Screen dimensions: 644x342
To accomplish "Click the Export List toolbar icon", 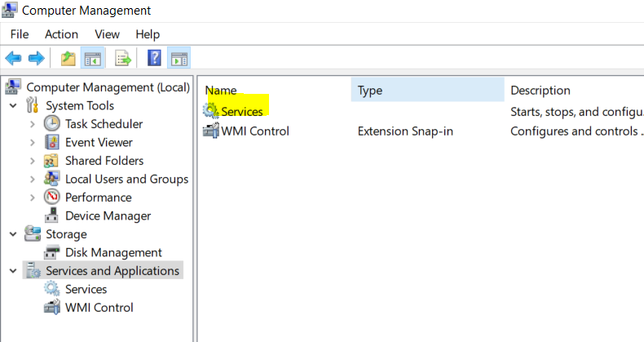I will 123,58.
